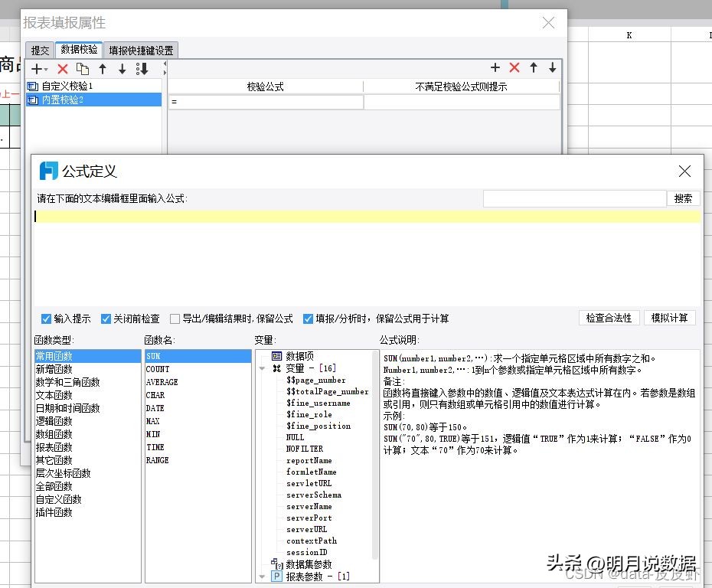The image size is (712, 588).
Task: Delete formula row with right red X
Action: coord(514,67)
